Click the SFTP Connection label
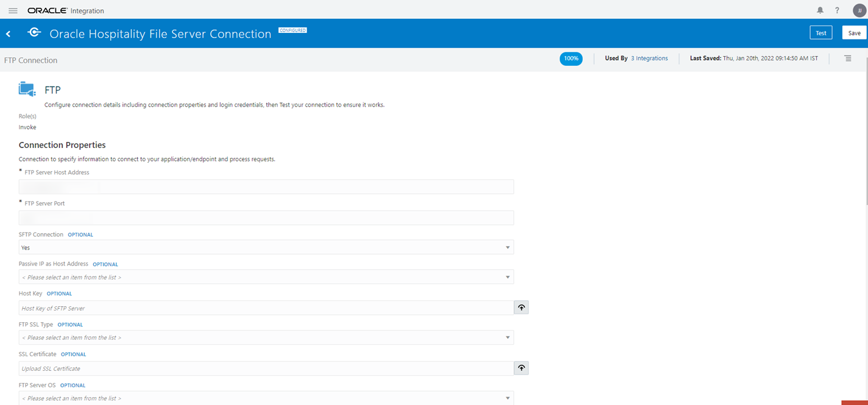868x405 pixels. point(41,234)
